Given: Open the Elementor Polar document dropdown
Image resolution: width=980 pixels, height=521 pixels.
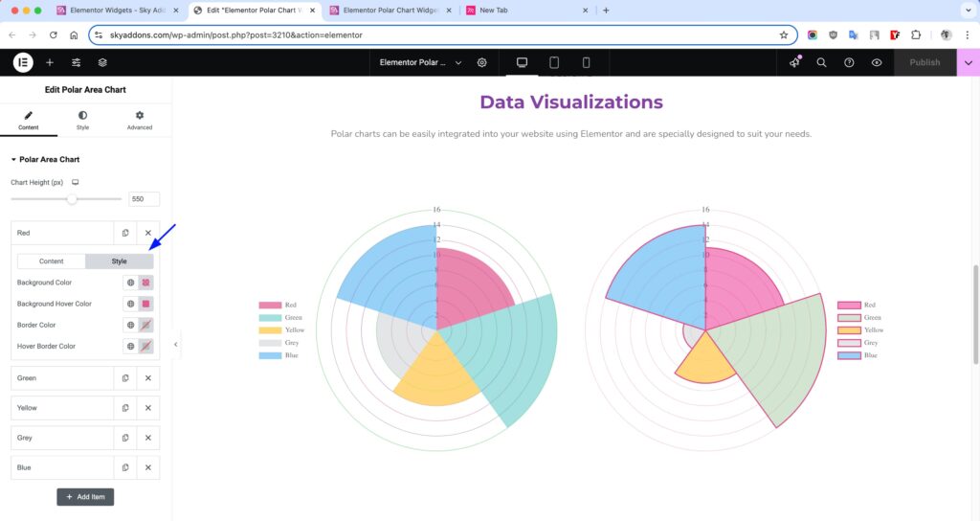Looking at the screenshot, I should 421,62.
